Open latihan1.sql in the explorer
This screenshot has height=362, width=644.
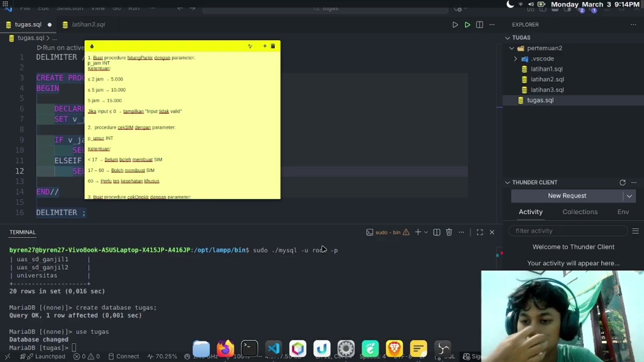point(546,69)
